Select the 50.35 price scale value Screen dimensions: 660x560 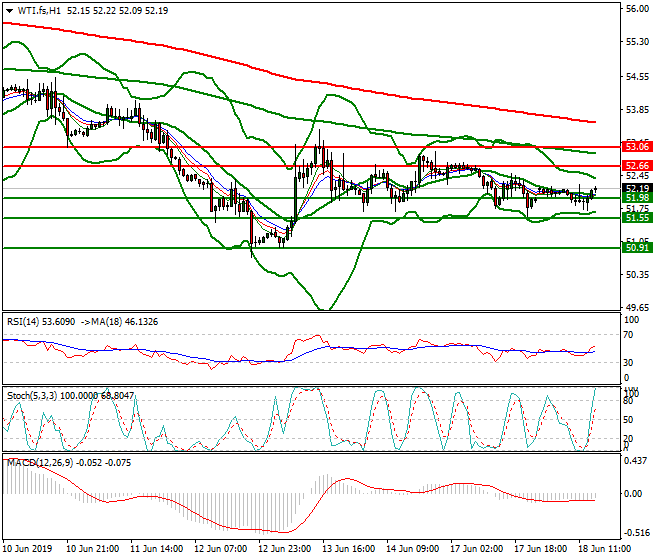click(637, 275)
